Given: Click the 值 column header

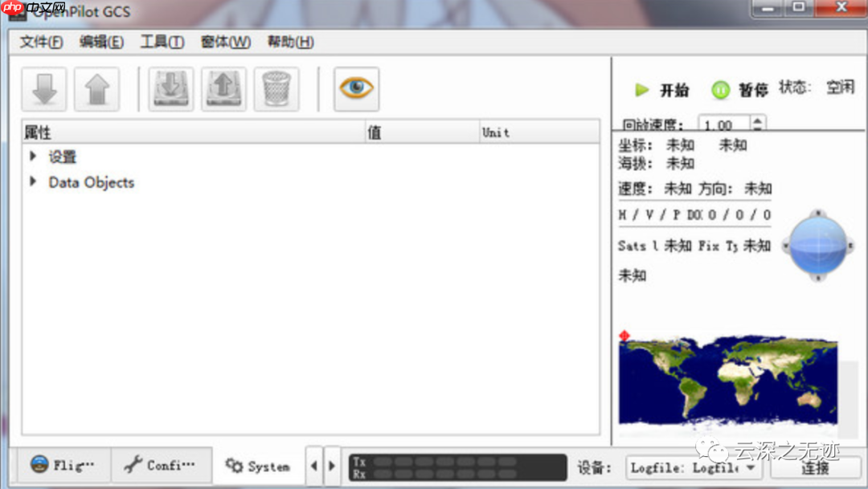Looking at the screenshot, I should (423, 132).
